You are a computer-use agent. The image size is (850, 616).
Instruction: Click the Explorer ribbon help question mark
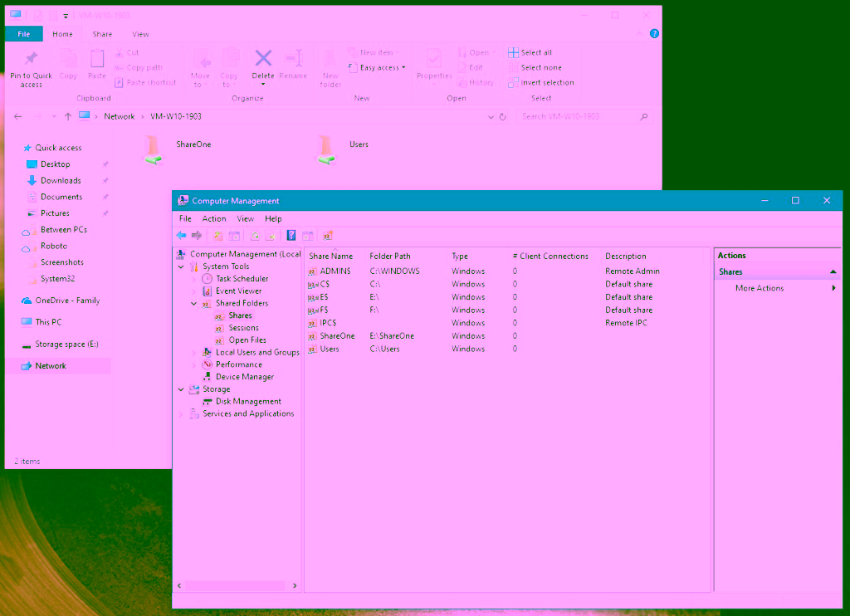(654, 34)
